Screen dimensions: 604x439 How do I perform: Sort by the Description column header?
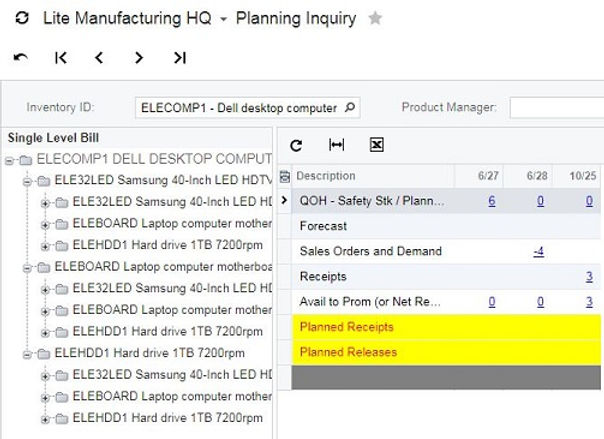coord(325,176)
